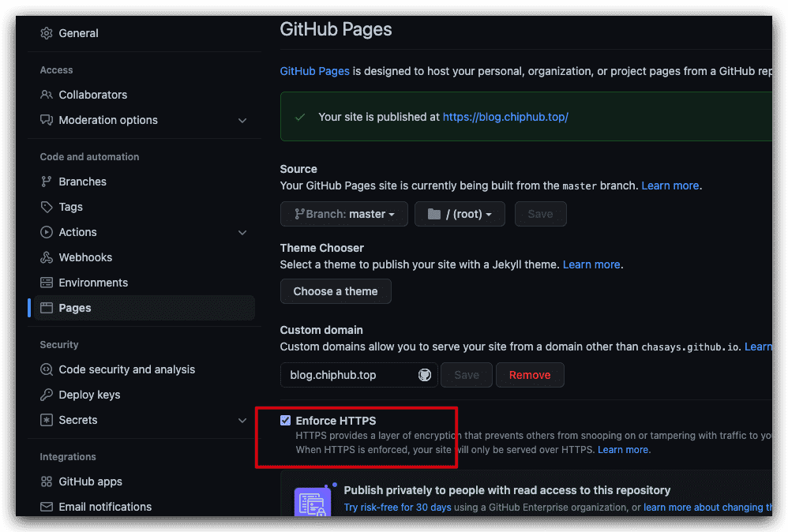Click Learn more under Theme Chooser
This screenshot has width=788, height=532.
click(591, 264)
